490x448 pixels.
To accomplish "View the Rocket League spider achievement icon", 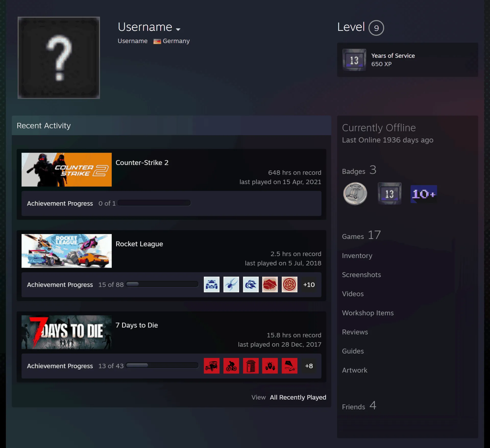I will (x=231, y=284).
